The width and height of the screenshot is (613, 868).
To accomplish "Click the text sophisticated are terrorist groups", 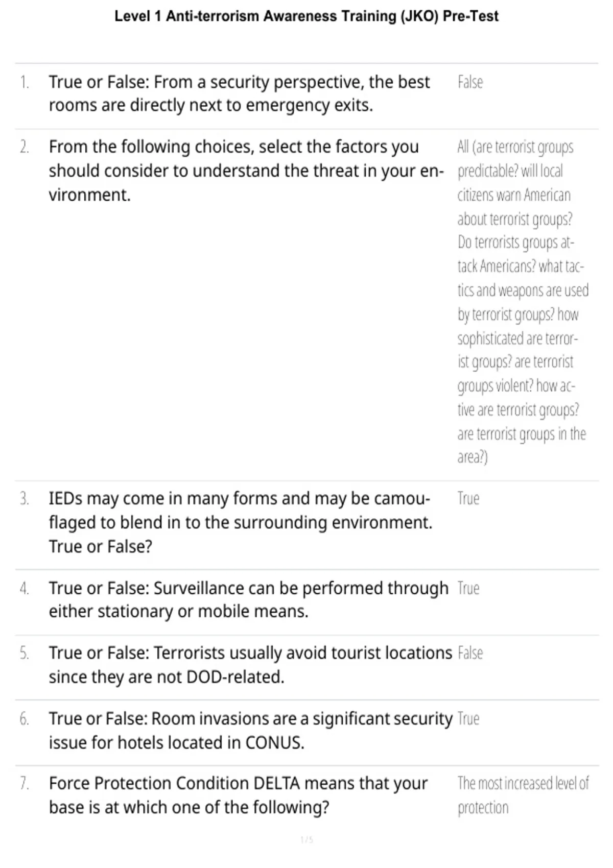I will 517,350.
